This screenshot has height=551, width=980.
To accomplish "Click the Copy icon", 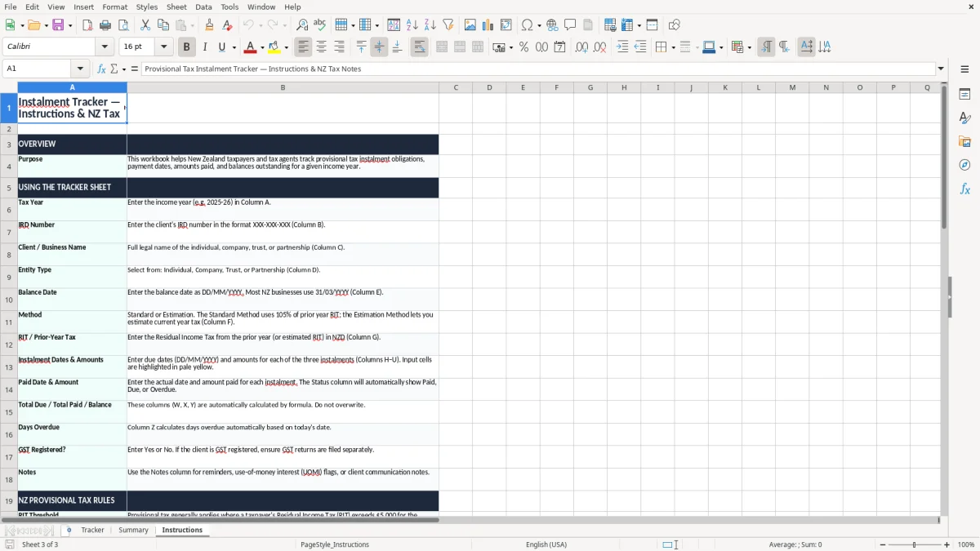I will [163, 25].
